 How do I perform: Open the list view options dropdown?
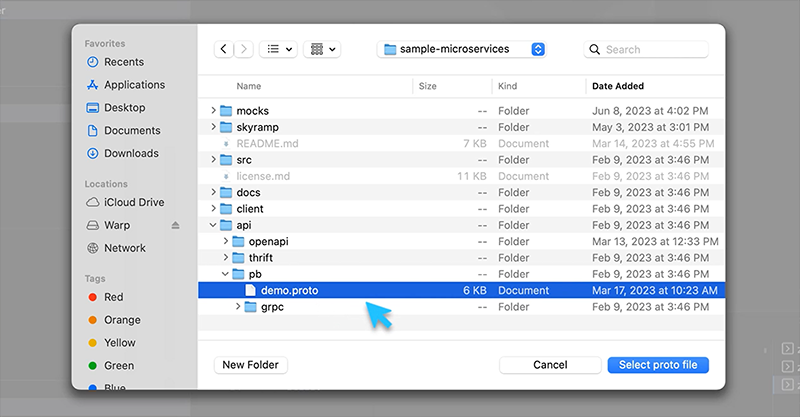(x=279, y=49)
